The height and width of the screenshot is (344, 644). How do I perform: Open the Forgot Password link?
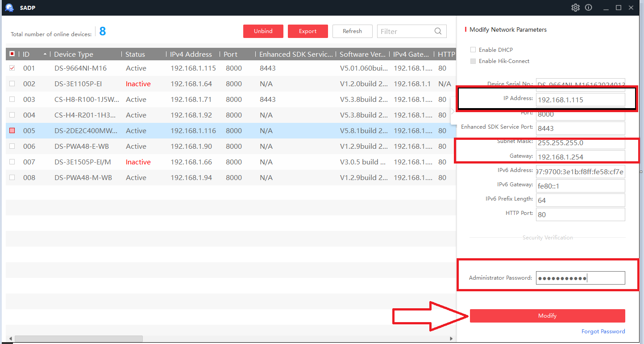(603, 331)
